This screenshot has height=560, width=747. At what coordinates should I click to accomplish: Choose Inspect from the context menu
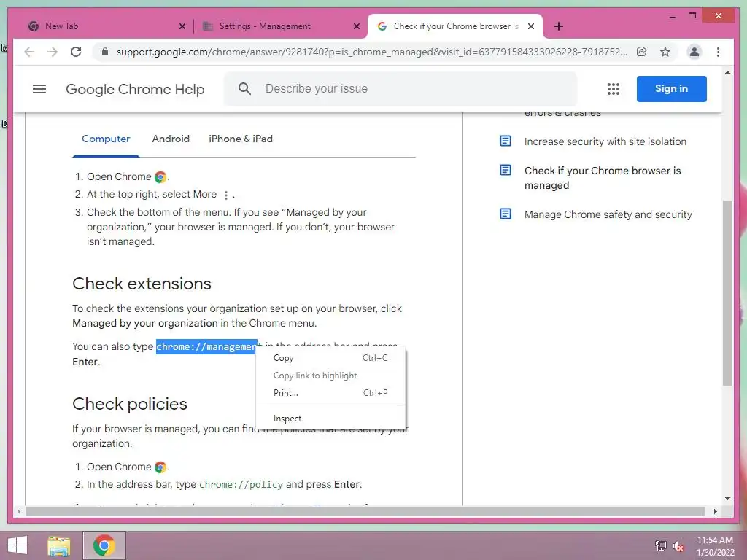330,419
